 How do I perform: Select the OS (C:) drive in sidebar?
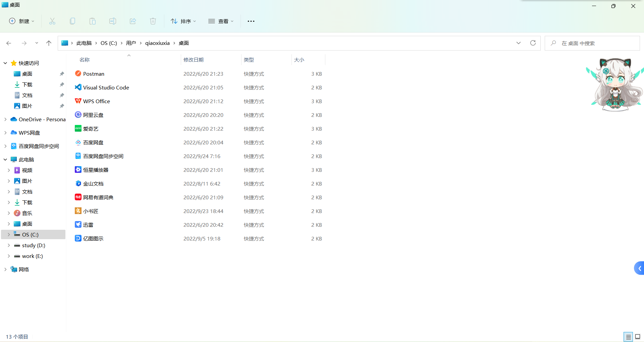click(x=34, y=234)
